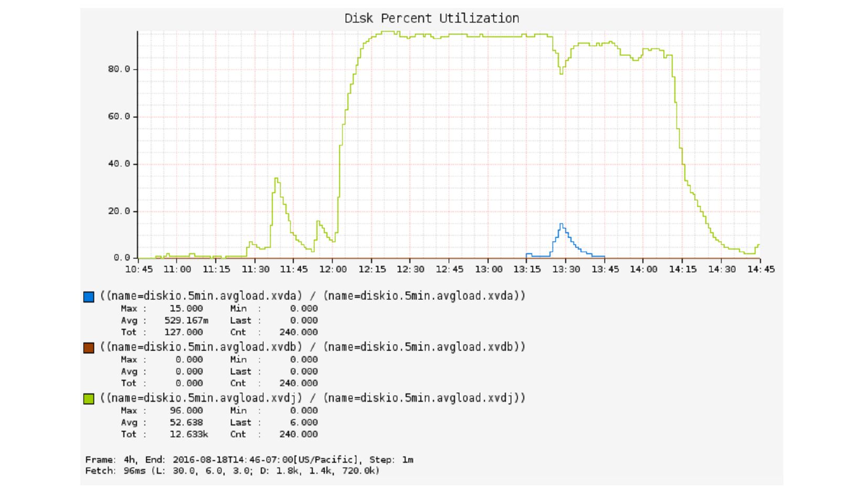Click the Fetch 96ms statistics line
Image resolution: width=868 pixels, height=489 pixels.
tap(232, 471)
